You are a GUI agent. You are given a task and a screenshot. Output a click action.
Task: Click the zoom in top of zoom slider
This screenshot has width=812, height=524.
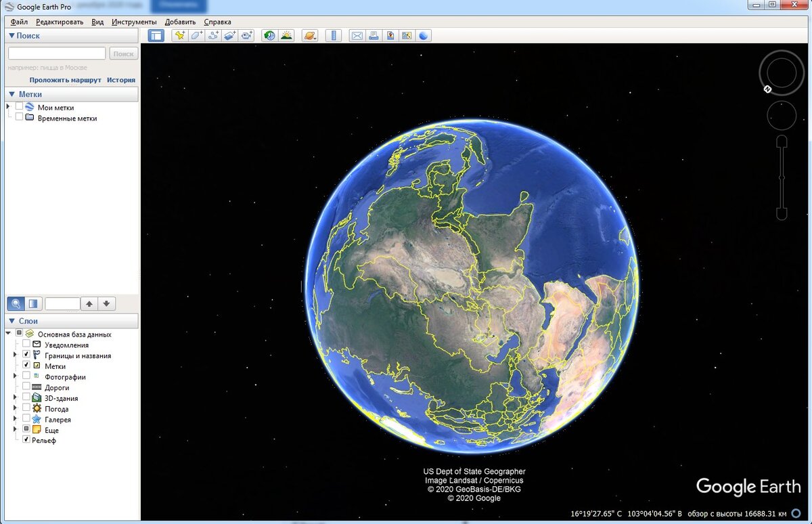[782, 141]
